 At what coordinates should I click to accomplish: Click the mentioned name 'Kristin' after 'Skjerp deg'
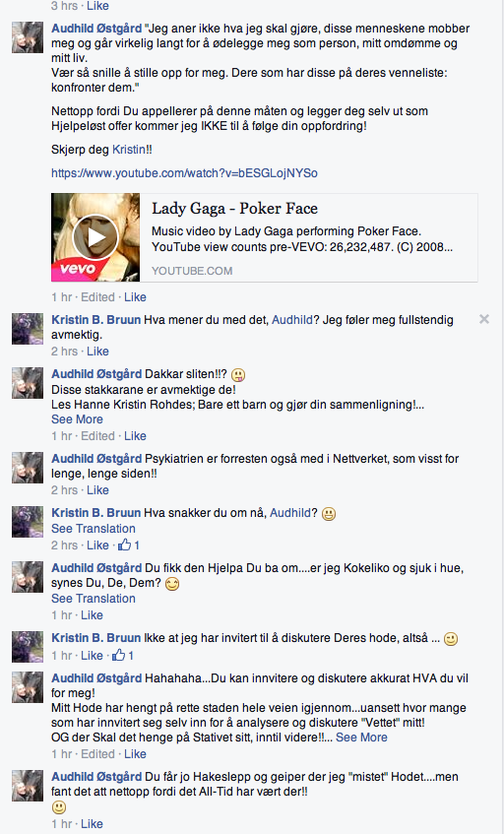129,150
